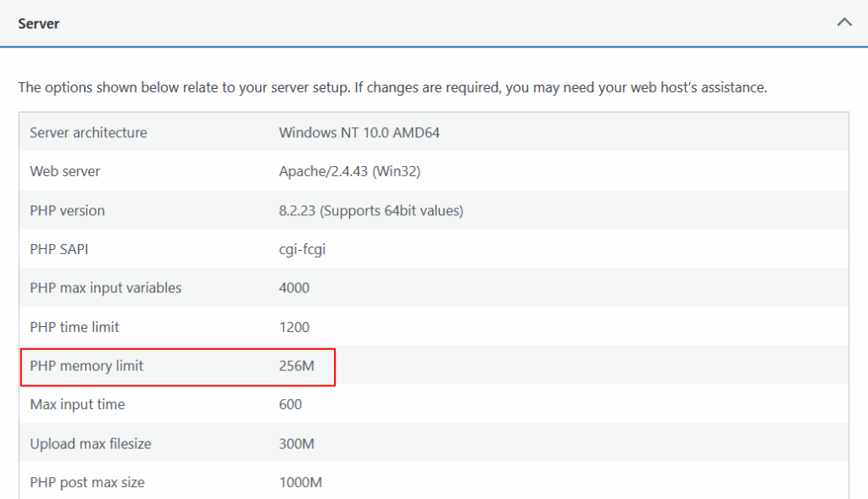
Task: Select the PHP version label
Action: tap(67, 211)
